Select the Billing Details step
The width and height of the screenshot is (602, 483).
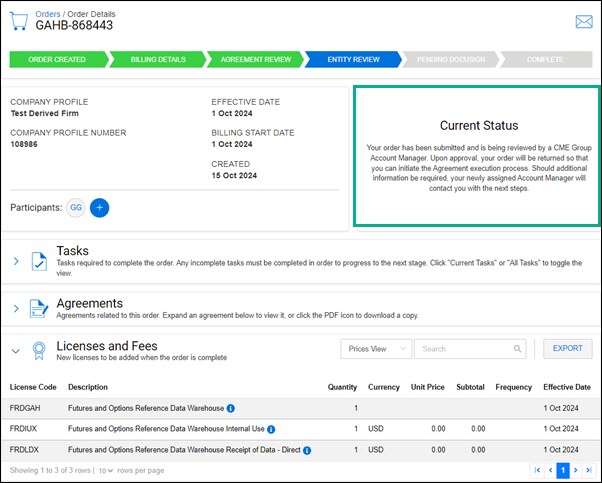[x=158, y=59]
